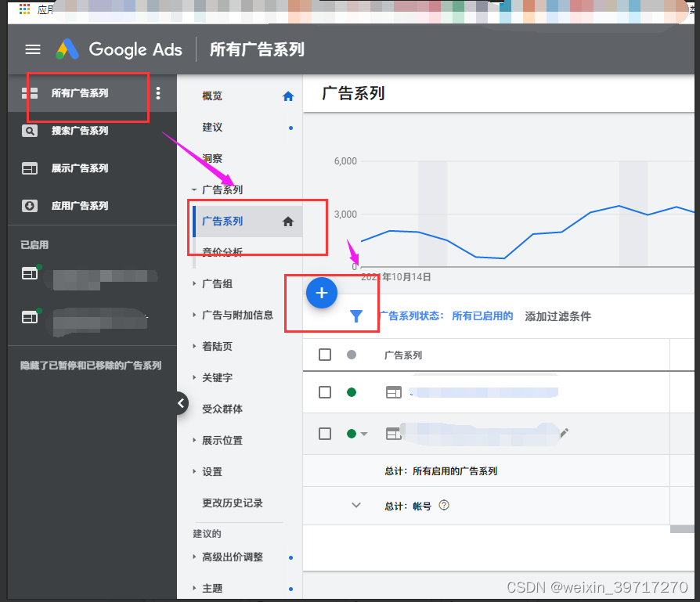
Task: Click the grid icon for 所有广告系列
Action: click(x=30, y=93)
